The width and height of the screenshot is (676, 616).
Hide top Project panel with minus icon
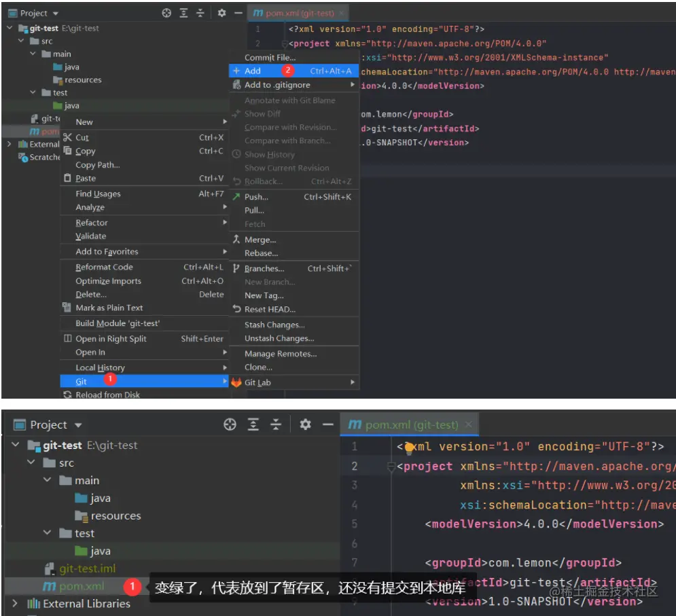pos(238,13)
